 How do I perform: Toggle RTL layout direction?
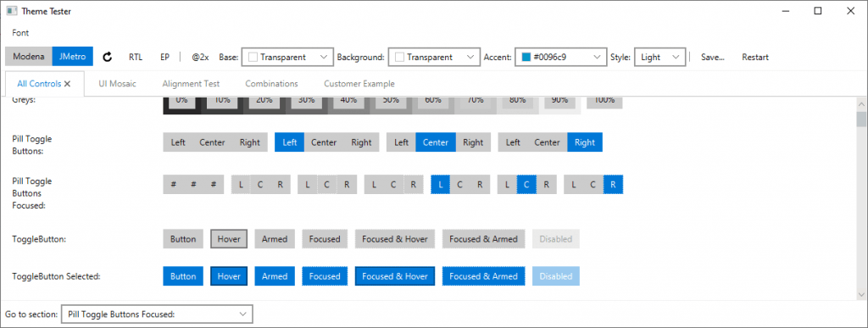click(136, 57)
